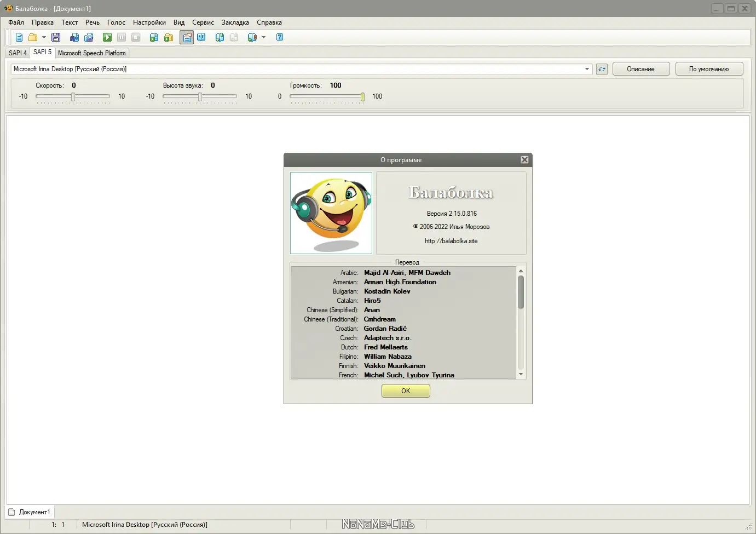The height and width of the screenshot is (534, 756).
Task: Click OK in the О программе dialog
Action: coord(406,391)
